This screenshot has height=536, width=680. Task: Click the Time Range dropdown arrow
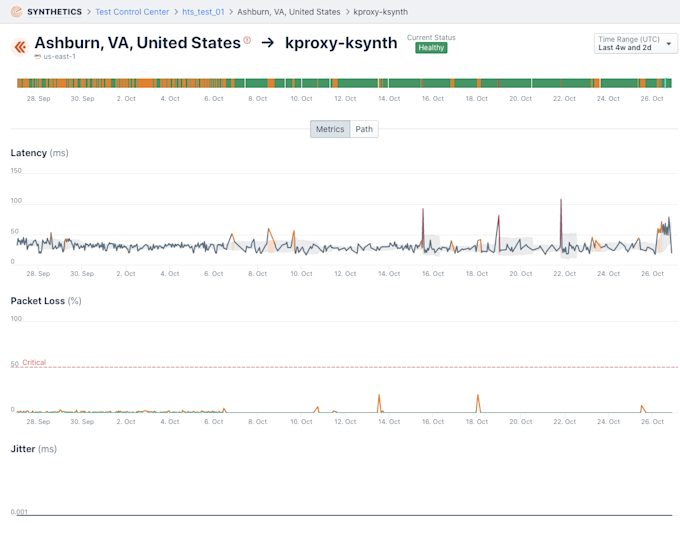(669, 44)
